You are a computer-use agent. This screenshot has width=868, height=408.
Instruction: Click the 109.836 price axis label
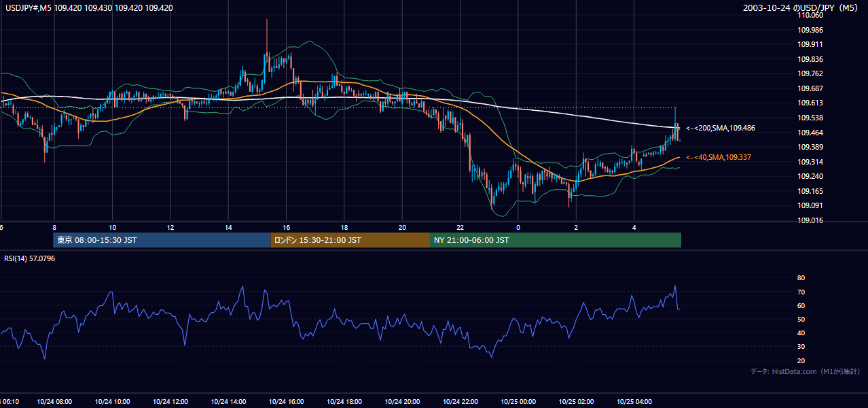(x=811, y=59)
